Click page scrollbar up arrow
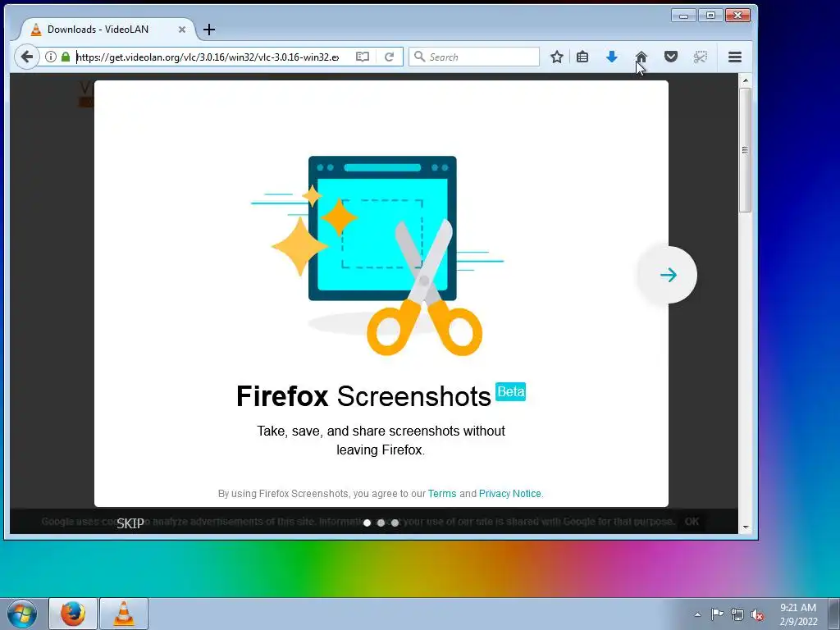Viewport: 840px width, 630px height. point(745,80)
